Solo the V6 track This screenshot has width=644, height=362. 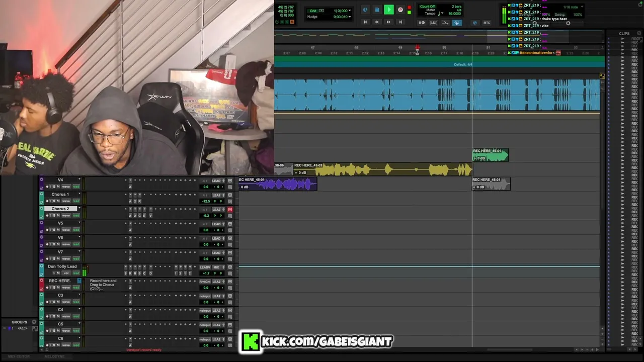(x=53, y=244)
